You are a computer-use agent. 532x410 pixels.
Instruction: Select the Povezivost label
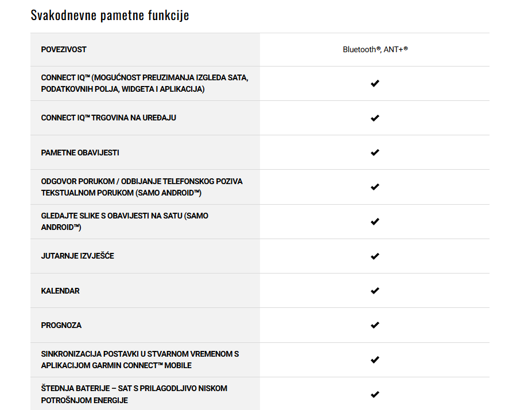(x=64, y=49)
